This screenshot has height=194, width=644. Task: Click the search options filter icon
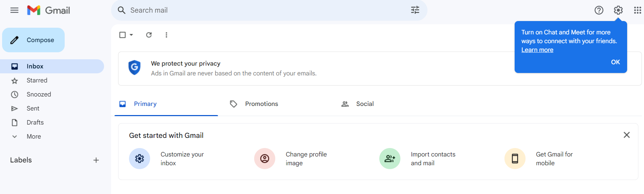(x=415, y=10)
